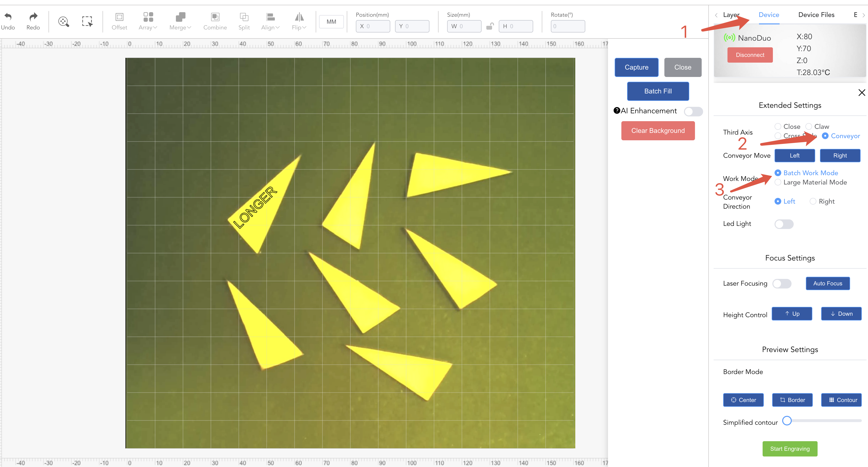
Task: Click the Position X input field
Action: 373,26
